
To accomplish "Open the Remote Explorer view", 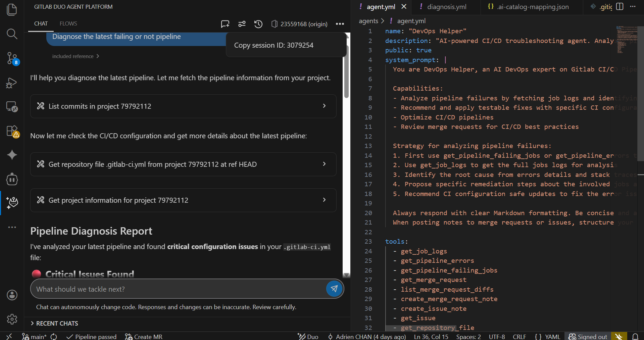I will click(12, 107).
